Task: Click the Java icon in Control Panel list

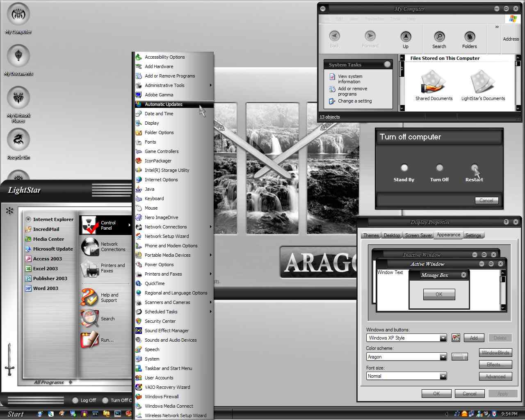Action: pos(139,189)
